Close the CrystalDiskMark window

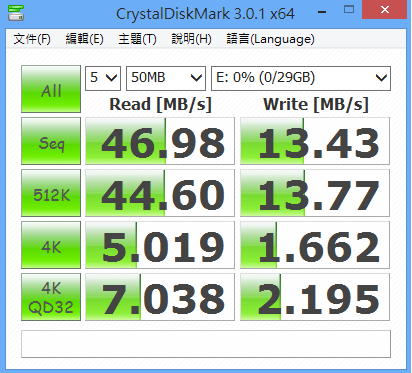pos(385,10)
